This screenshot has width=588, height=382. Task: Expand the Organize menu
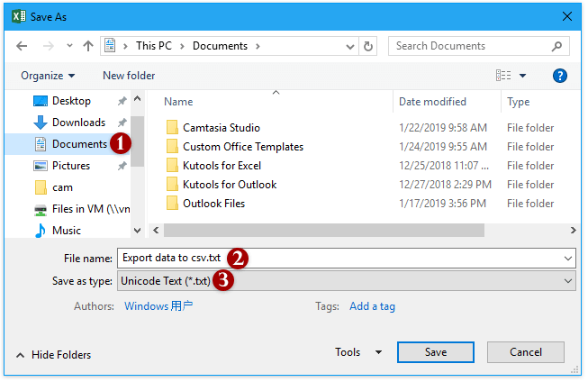point(48,76)
